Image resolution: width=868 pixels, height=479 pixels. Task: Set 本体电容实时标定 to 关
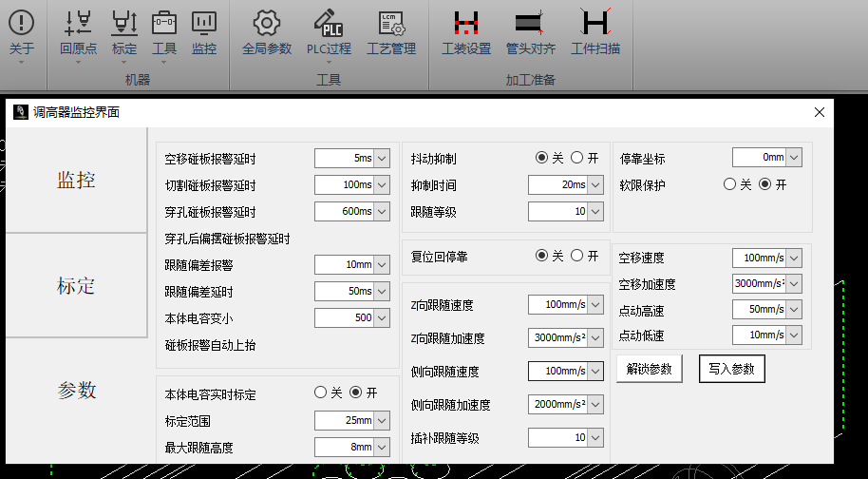[x=320, y=393]
